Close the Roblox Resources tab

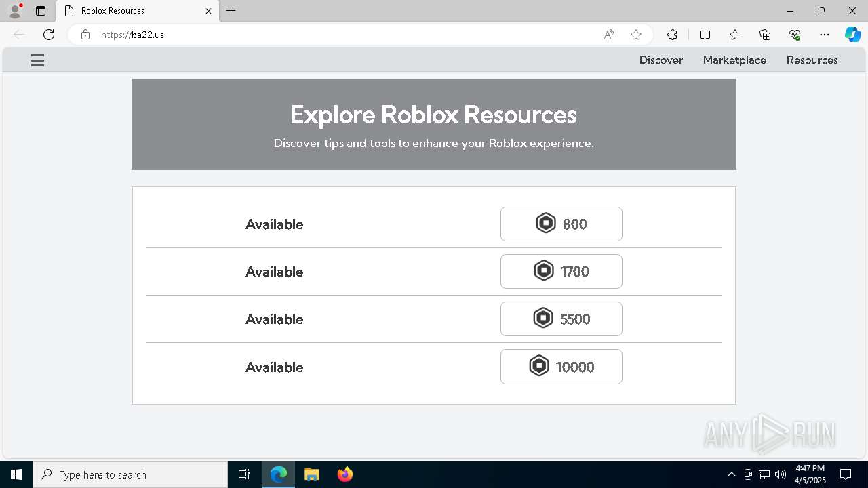208,11
